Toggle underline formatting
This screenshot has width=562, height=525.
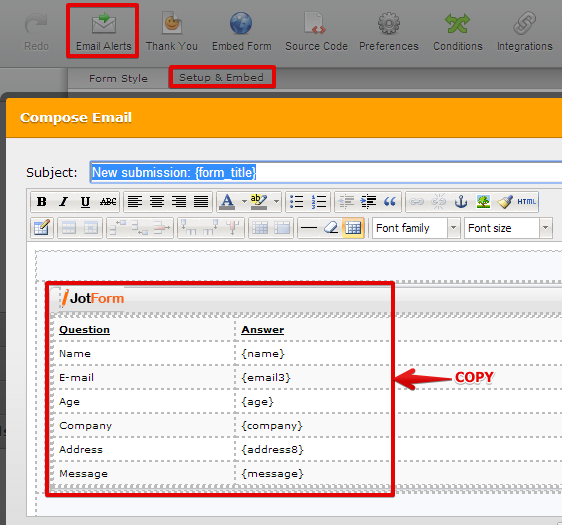click(85, 202)
